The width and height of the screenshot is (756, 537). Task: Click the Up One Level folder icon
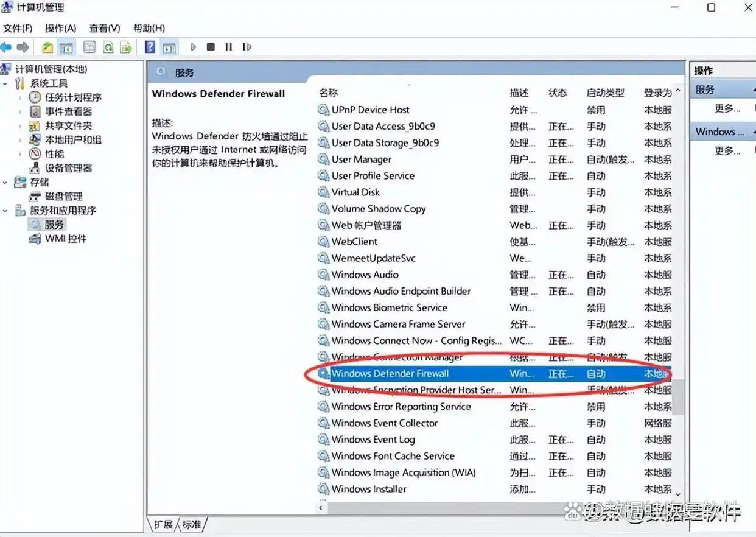pos(47,47)
